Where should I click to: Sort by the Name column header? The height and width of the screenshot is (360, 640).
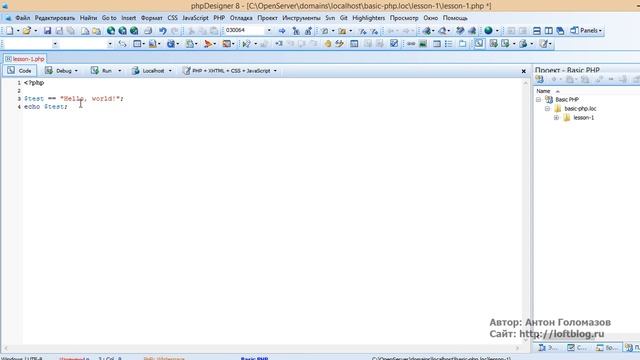click(x=543, y=91)
